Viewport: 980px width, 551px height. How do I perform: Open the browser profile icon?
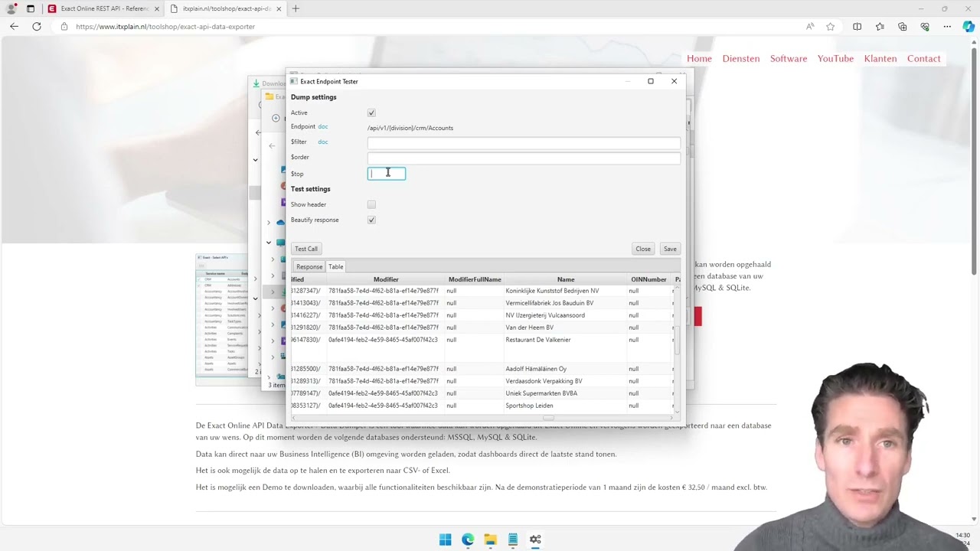point(11,8)
